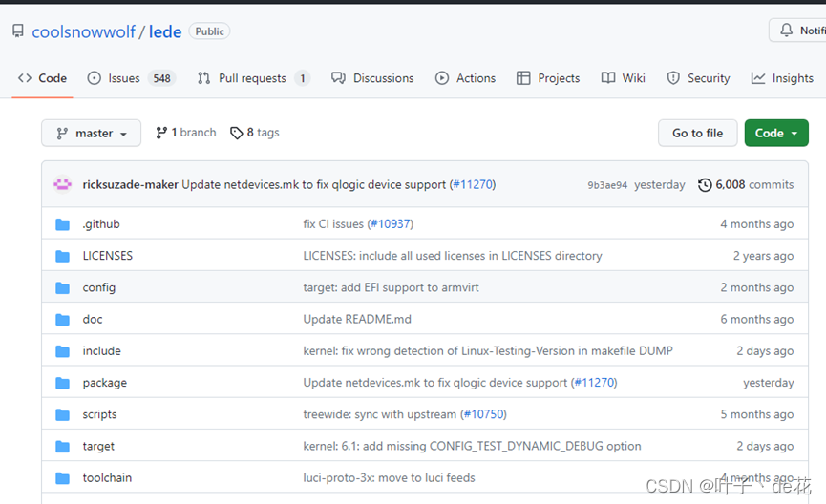The height and width of the screenshot is (504, 826).
Task: Expand the green Code dropdown button
Action: pos(776,133)
